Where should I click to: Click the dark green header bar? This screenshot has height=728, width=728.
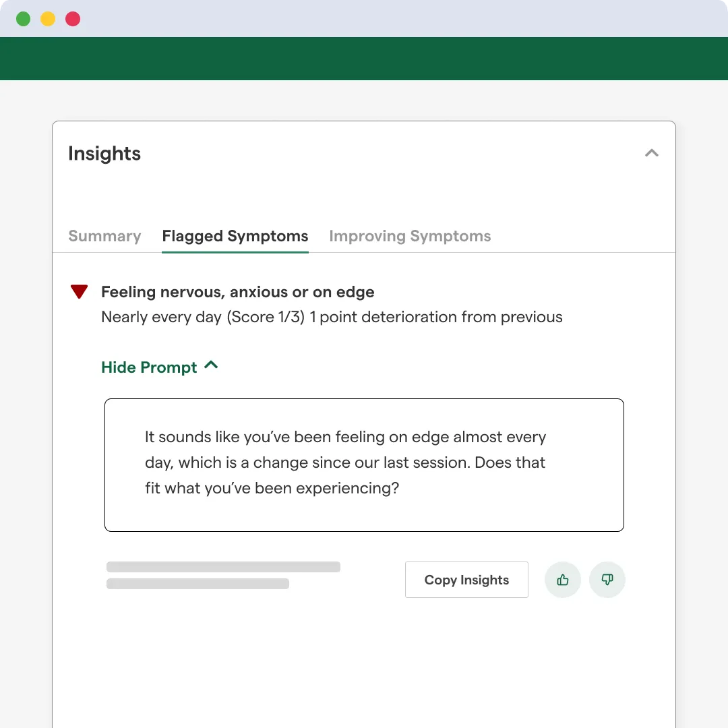pyautogui.click(x=364, y=59)
